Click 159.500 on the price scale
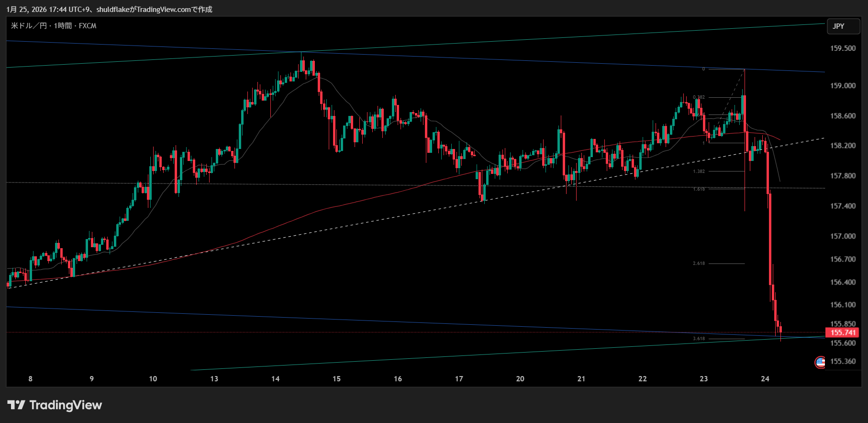 click(843, 48)
